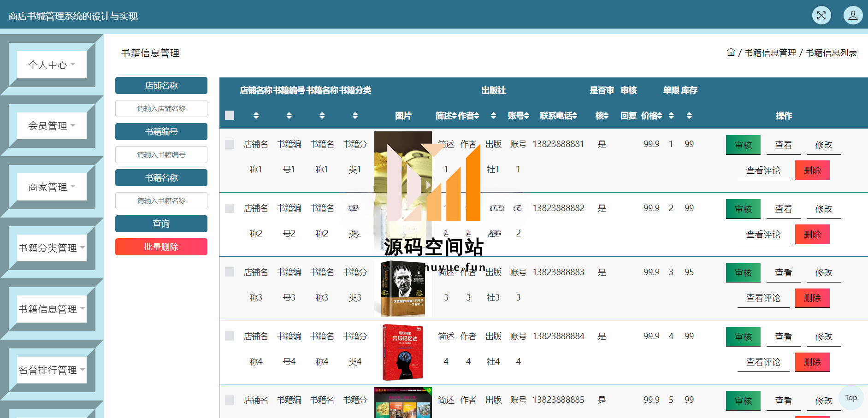Image resolution: width=868 pixels, height=418 pixels.
Task: Sort table by 库存 column
Action: click(x=689, y=116)
